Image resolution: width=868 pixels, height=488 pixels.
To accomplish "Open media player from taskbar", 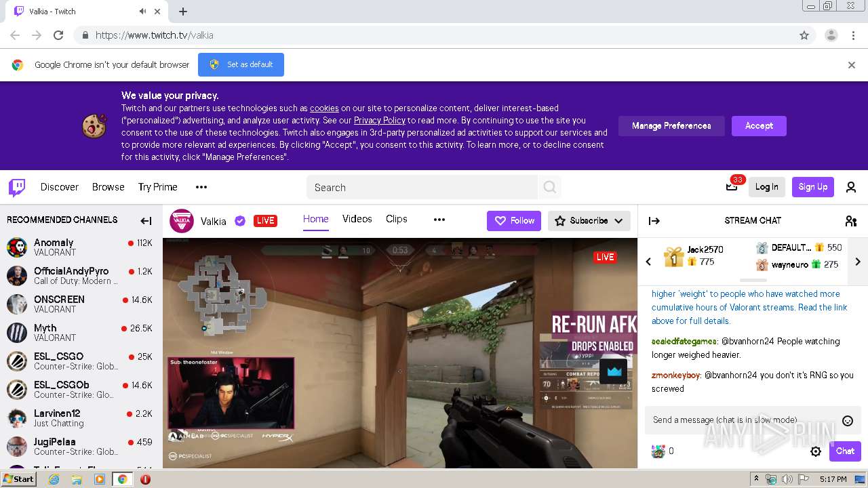I will click(x=100, y=479).
